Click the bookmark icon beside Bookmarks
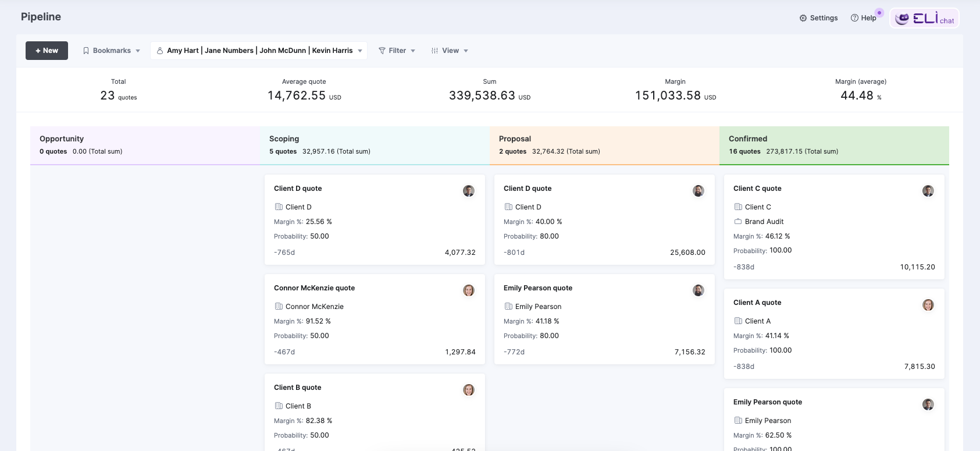This screenshot has height=451, width=980. coord(86,51)
